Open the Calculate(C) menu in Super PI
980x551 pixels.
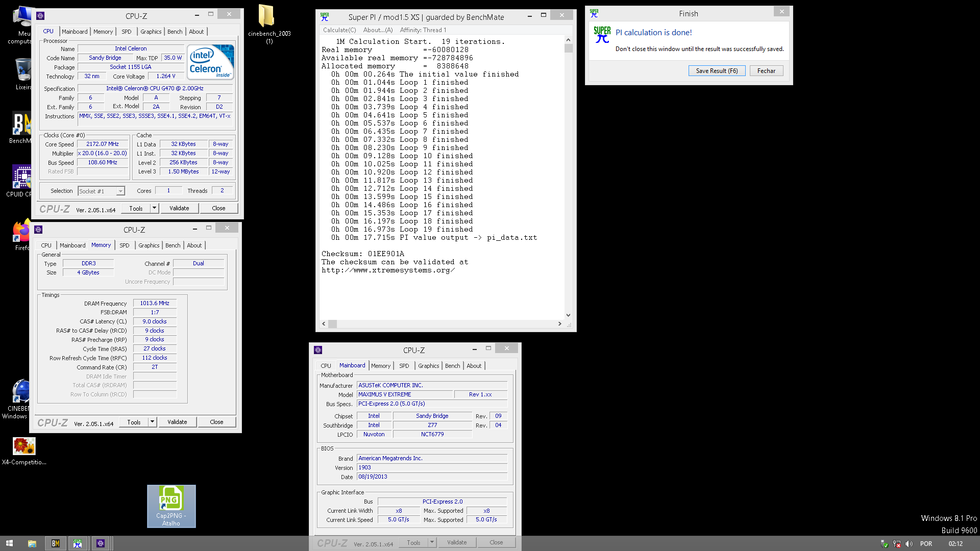(339, 30)
